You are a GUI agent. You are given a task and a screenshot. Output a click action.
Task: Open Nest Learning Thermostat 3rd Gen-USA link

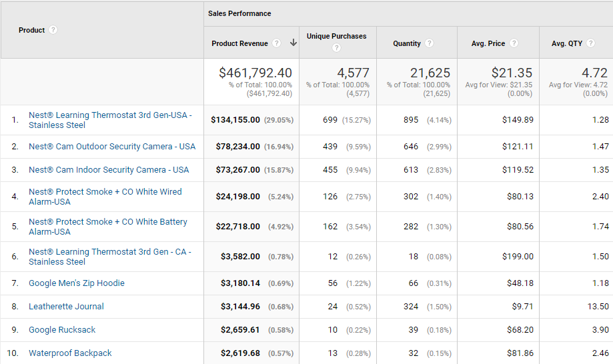click(110, 120)
